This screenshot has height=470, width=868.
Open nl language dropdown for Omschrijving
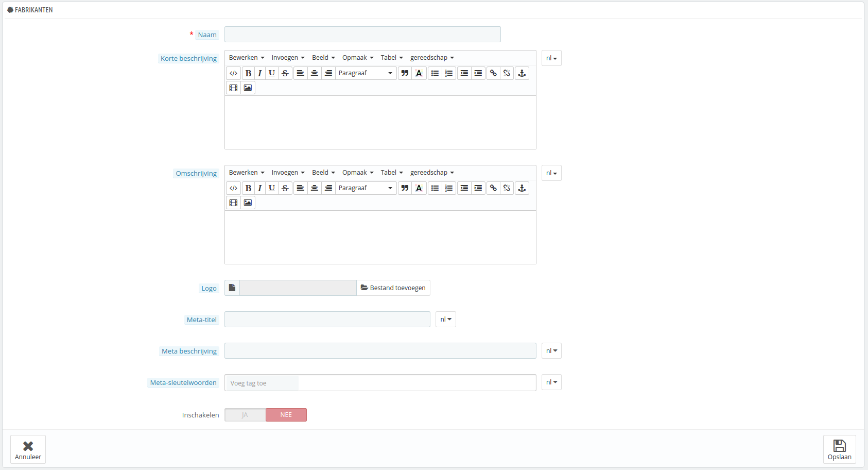click(x=551, y=173)
